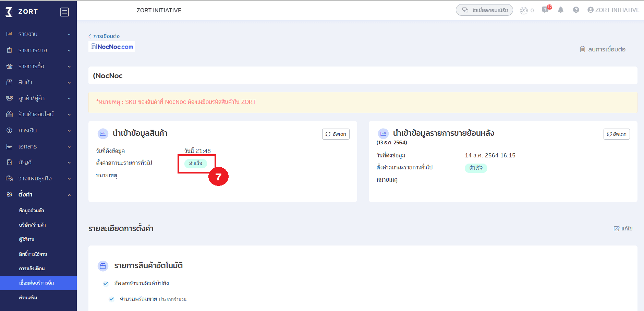The image size is (644, 311).
Task: Expand the เอกสาร menu chevron
Action: pyautogui.click(x=69, y=147)
